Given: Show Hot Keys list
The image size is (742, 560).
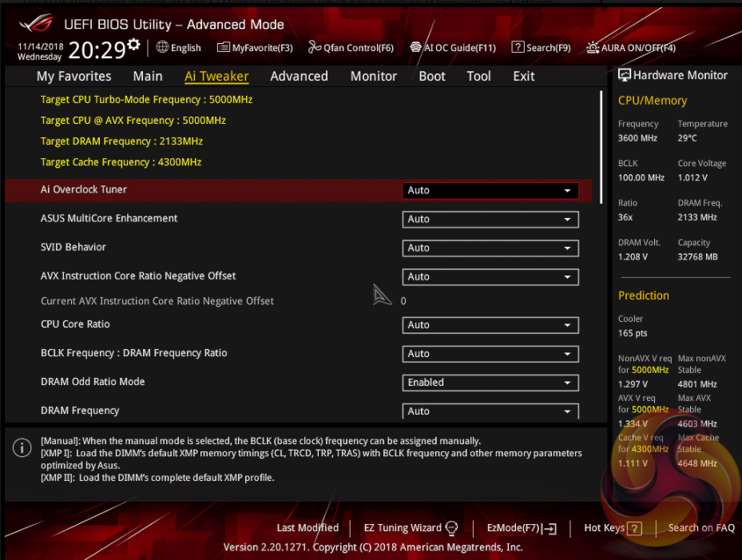Looking at the screenshot, I should pyautogui.click(x=613, y=528).
